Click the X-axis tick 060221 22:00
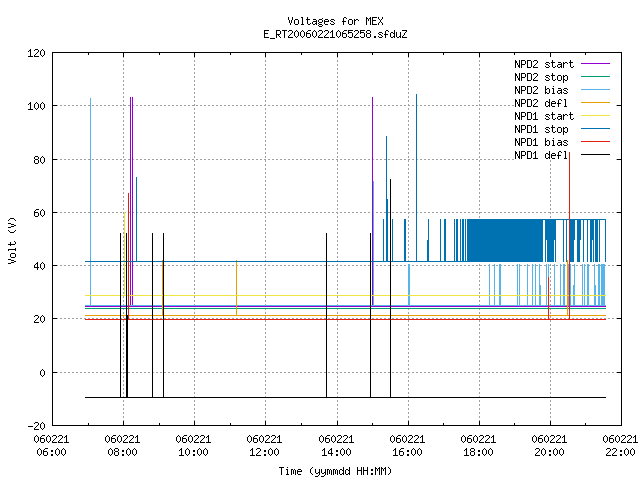 [x=620, y=446]
